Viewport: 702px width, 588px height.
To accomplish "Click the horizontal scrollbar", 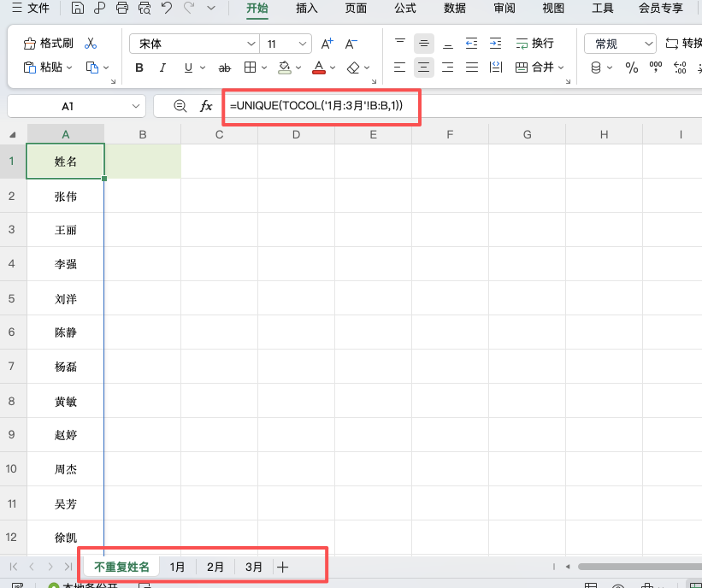I will pos(640,567).
